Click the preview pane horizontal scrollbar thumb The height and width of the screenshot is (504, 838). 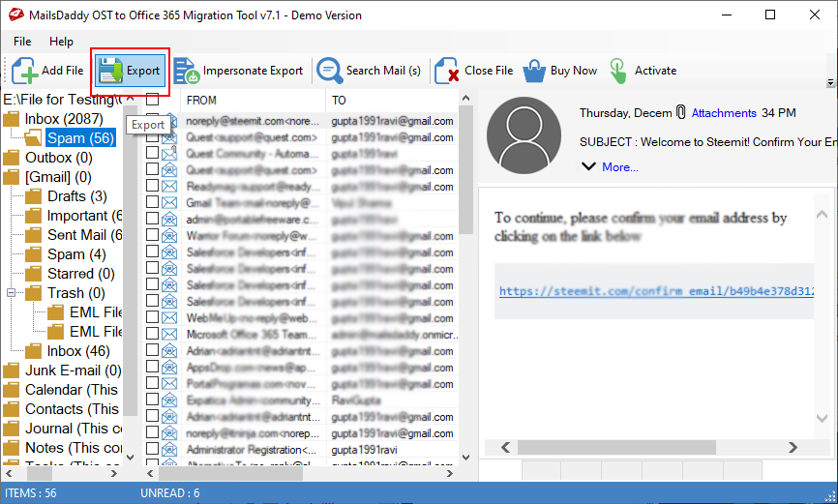[x=616, y=447]
